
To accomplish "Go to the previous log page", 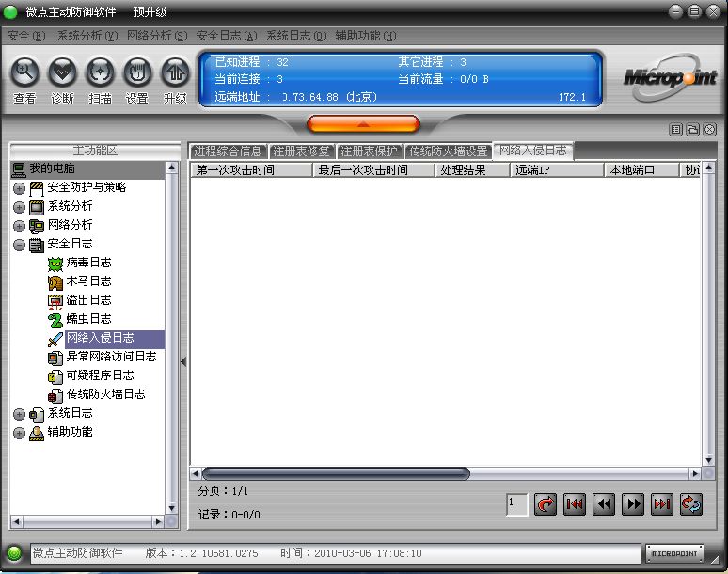I will pyautogui.click(x=604, y=504).
